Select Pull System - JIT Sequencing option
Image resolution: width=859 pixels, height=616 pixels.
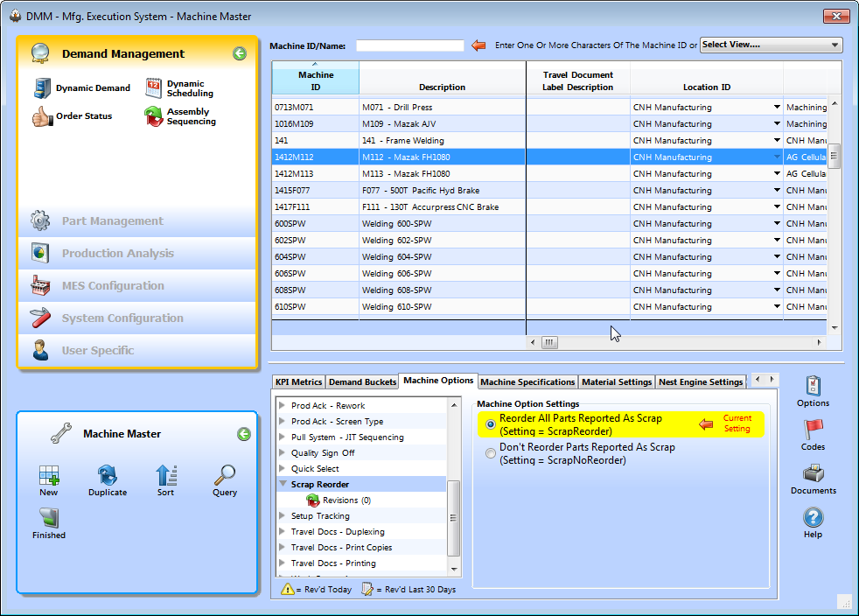(x=347, y=437)
